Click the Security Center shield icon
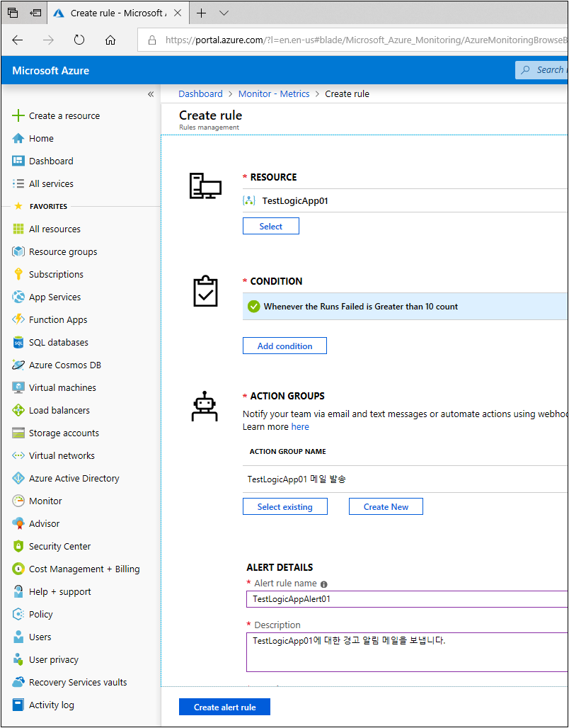The height and width of the screenshot is (728, 569). coord(18,547)
